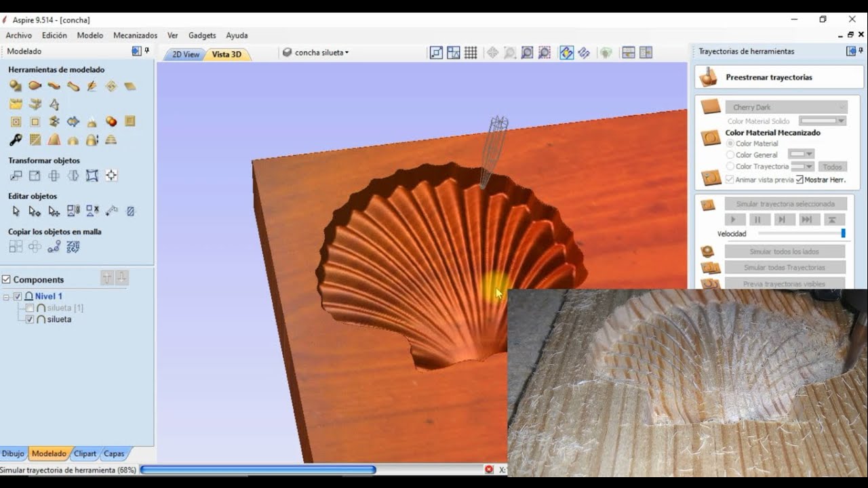Viewport: 868px width, 488px height.
Task: Open the concha silueta component dropdown
Action: (x=316, y=52)
